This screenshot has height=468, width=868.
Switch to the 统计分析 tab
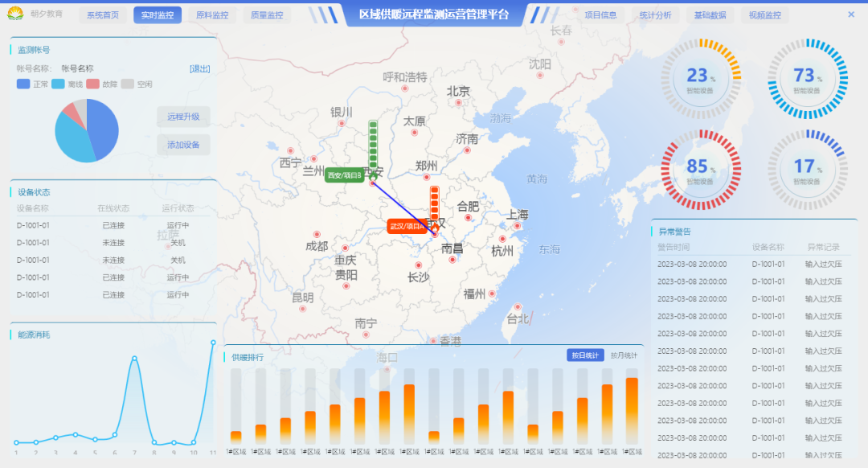tap(654, 14)
